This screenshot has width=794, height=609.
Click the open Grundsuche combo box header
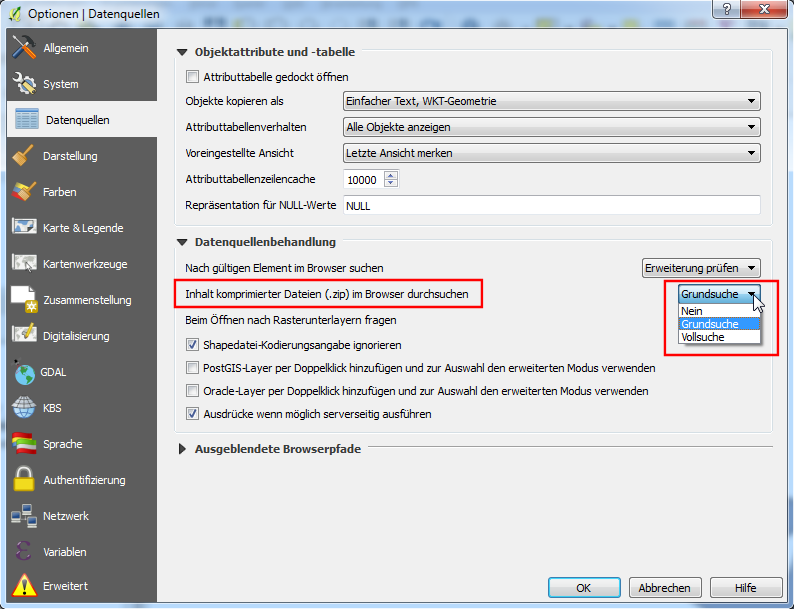(719, 294)
